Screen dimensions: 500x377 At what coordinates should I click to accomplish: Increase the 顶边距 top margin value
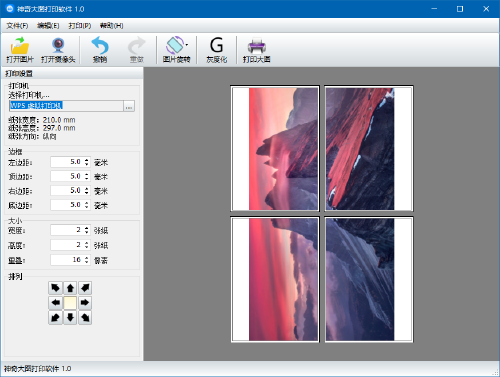87,174
